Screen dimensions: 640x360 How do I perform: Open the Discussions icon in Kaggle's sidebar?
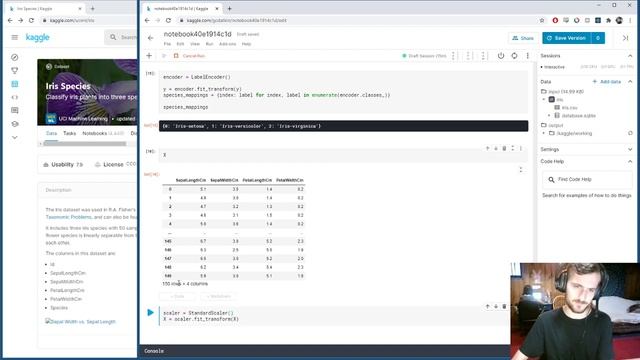point(15,110)
